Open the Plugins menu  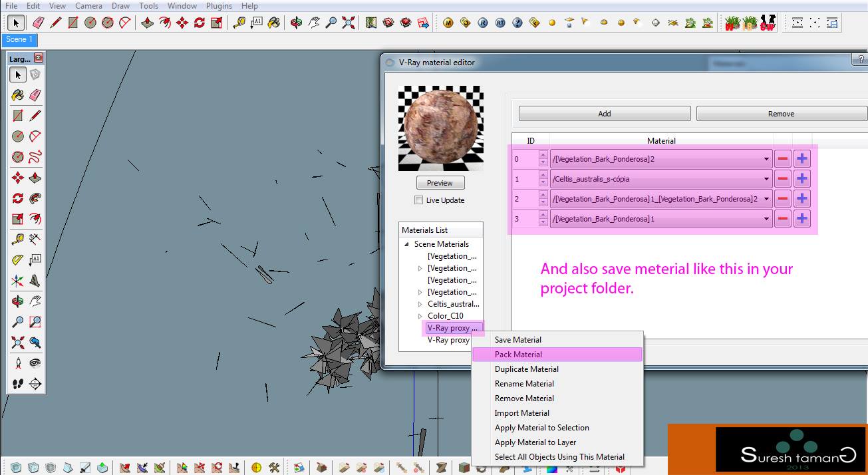click(219, 5)
